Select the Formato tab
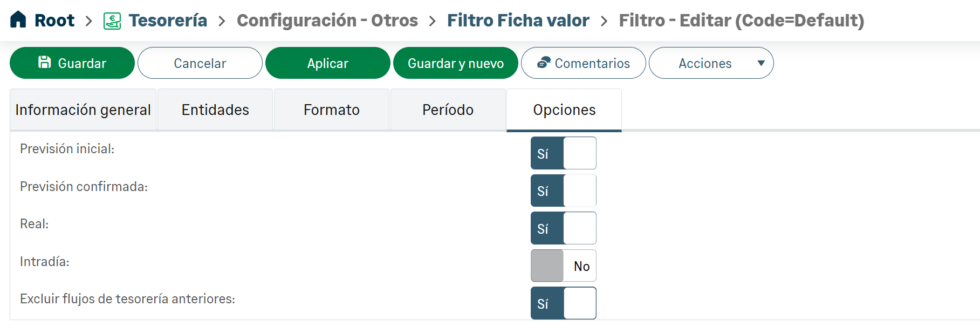Image resolution: width=980 pixels, height=333 pixels. [331, 110]
